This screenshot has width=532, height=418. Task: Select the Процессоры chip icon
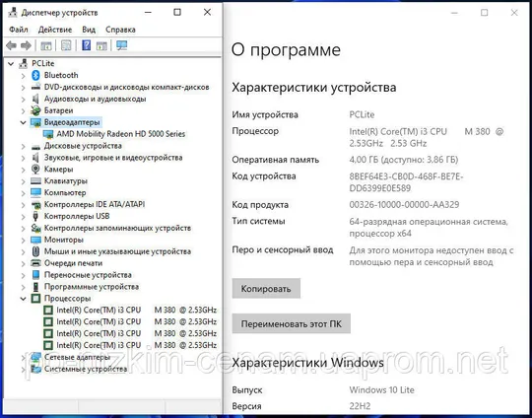[35, 299]
